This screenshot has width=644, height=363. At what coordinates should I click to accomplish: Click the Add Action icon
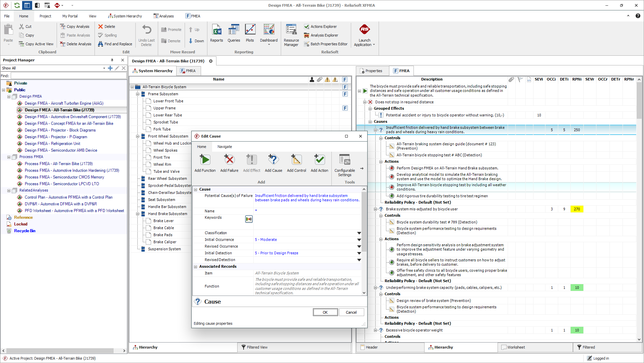pos(319,160)
